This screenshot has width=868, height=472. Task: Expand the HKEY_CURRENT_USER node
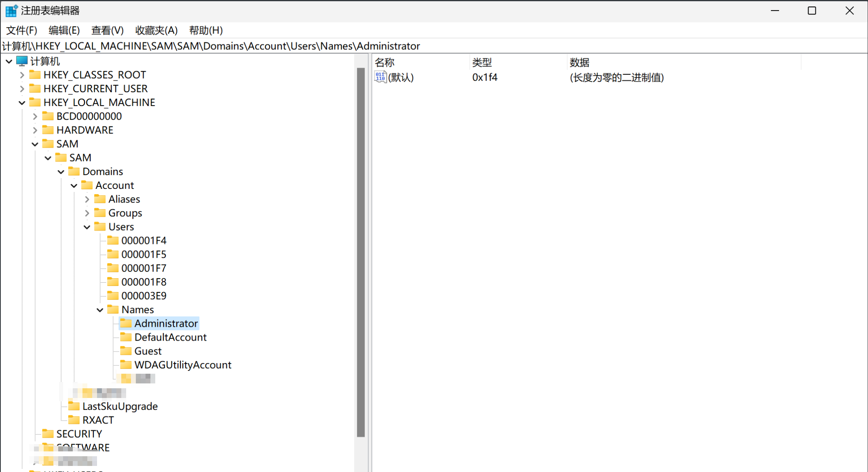coord(22,89)
